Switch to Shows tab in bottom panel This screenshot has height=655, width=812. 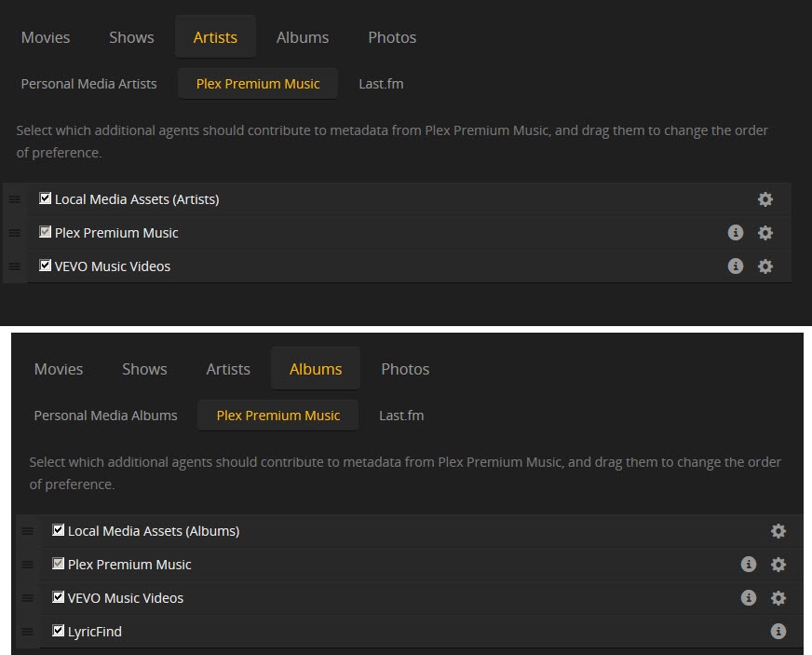pyautogui.click(x=144, y=369)
